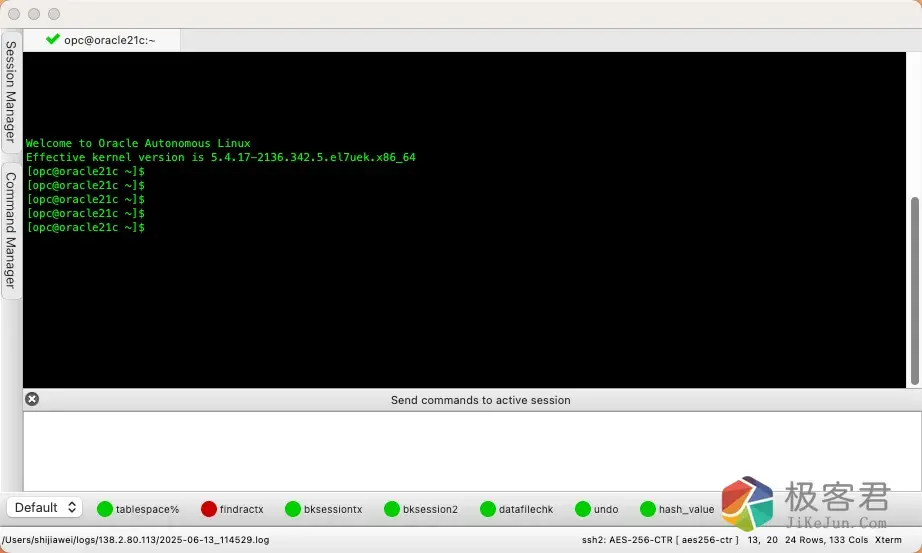Run the findractx button

[232, 509]
